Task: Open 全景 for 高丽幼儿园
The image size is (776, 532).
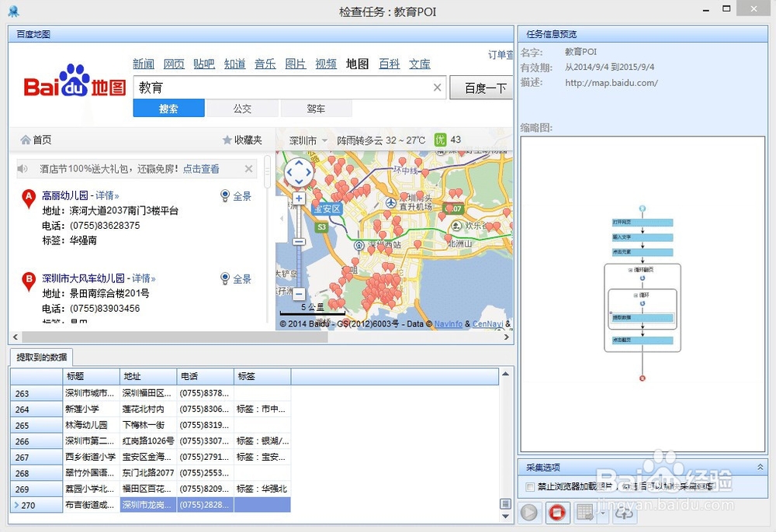Action: (236, 195)
